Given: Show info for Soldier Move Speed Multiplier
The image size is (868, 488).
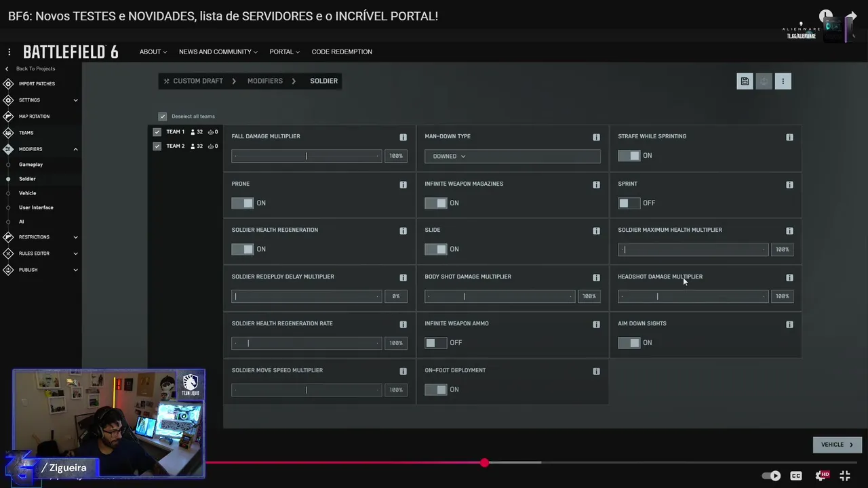Looking at the screenshot, I should (x=403, y=371).
